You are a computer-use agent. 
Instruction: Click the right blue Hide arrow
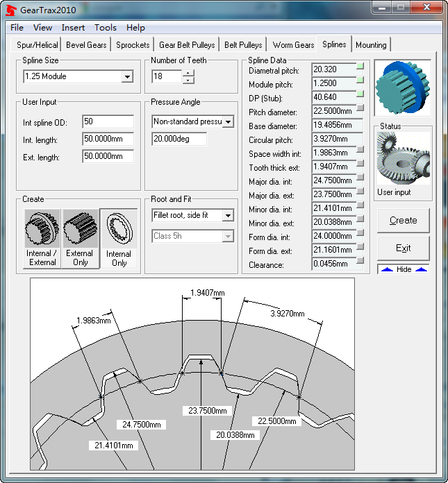click(421, 269)
